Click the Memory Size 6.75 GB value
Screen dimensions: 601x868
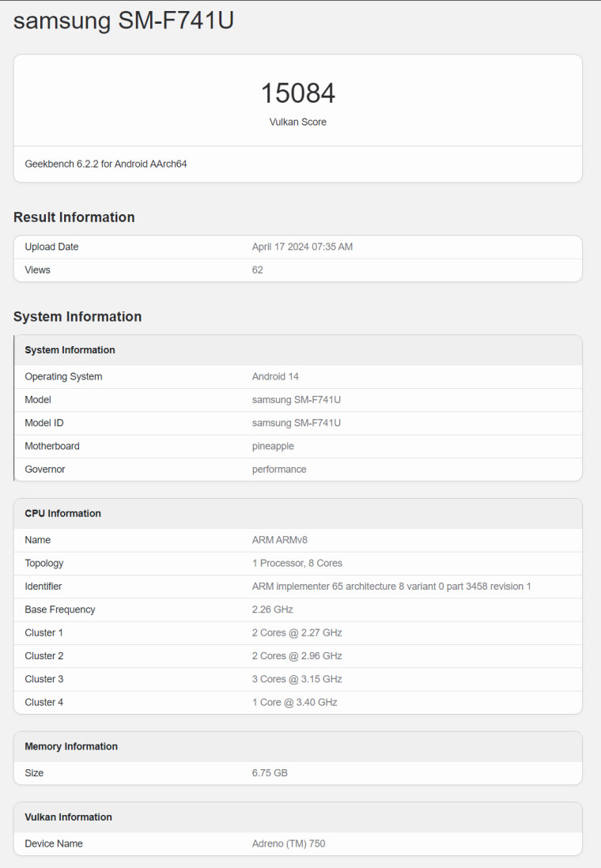click(x=270, y=772)
